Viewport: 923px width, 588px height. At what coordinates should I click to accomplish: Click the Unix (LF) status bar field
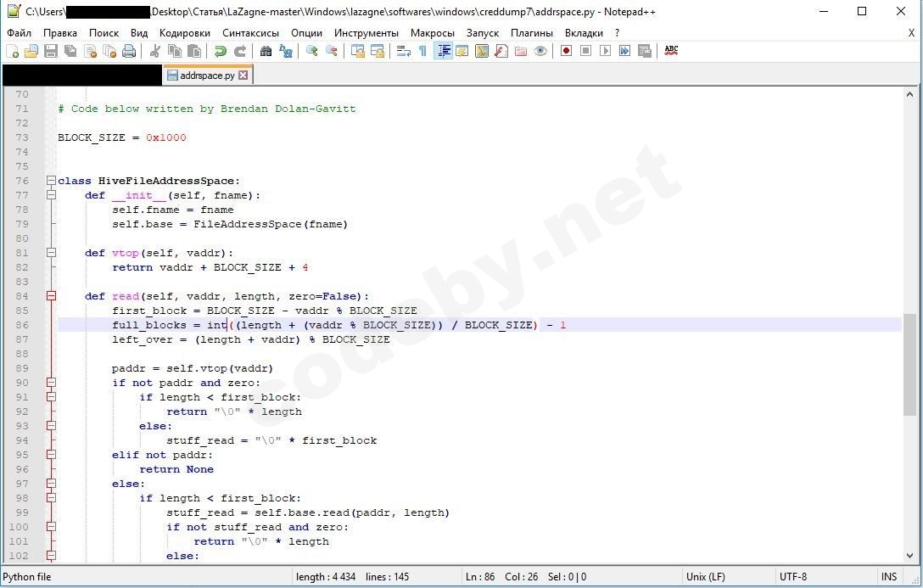[705, 577]
